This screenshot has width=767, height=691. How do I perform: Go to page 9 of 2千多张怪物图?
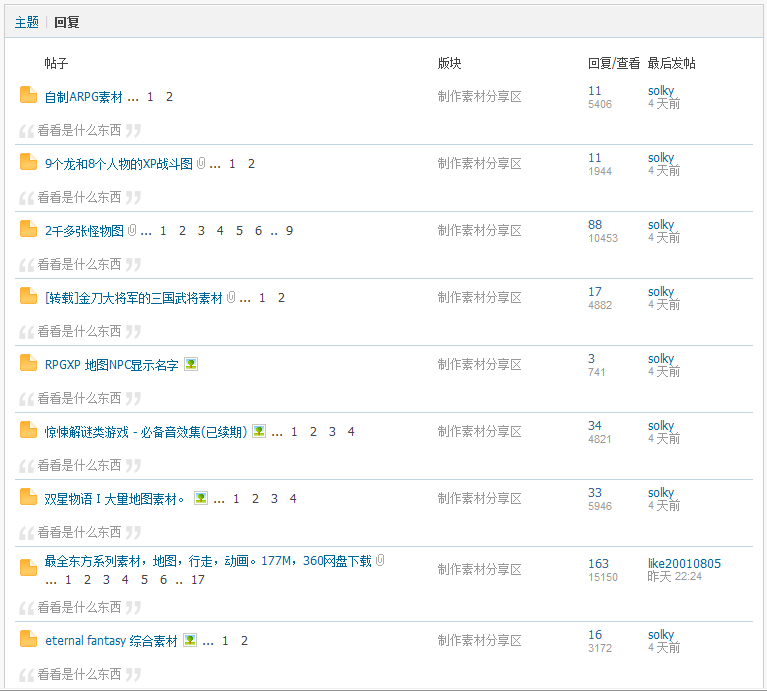(x=290, y=231)
